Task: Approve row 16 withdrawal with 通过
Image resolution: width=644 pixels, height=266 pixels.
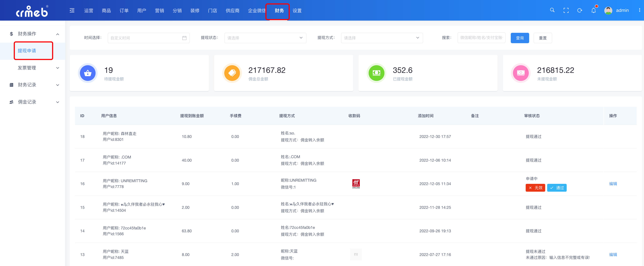Action: [557, 188]
